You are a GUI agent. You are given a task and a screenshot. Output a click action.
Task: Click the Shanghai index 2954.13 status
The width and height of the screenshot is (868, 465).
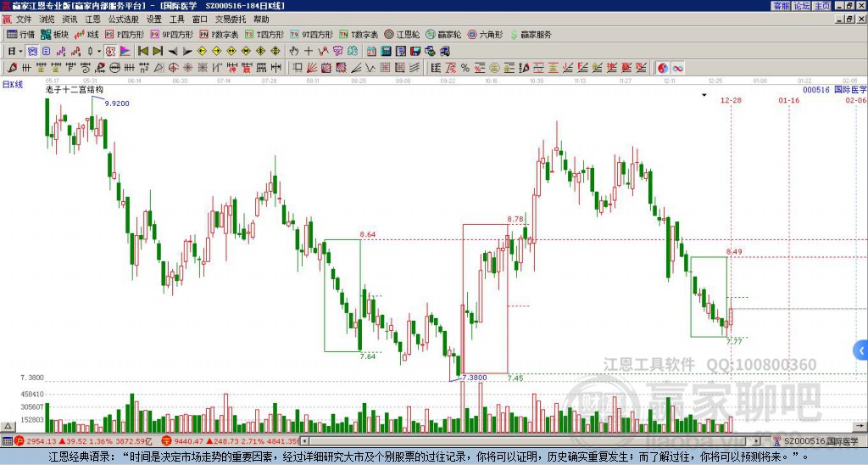[x=84, y=441]
